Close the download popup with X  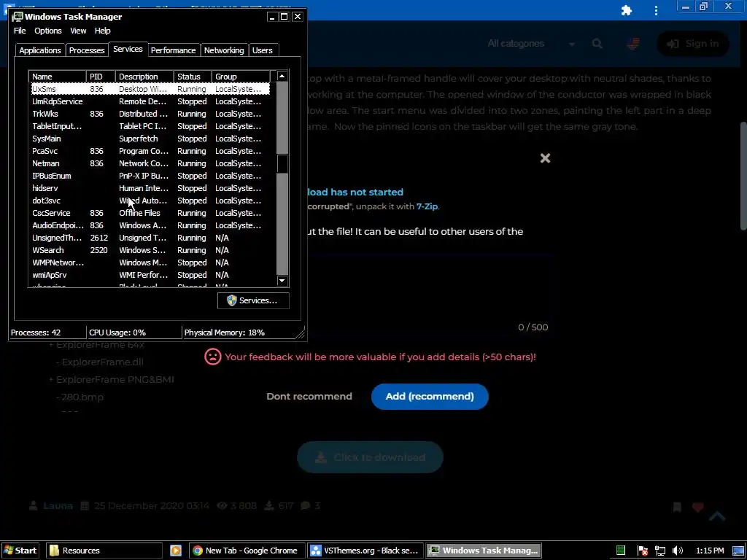click(545, 158)
